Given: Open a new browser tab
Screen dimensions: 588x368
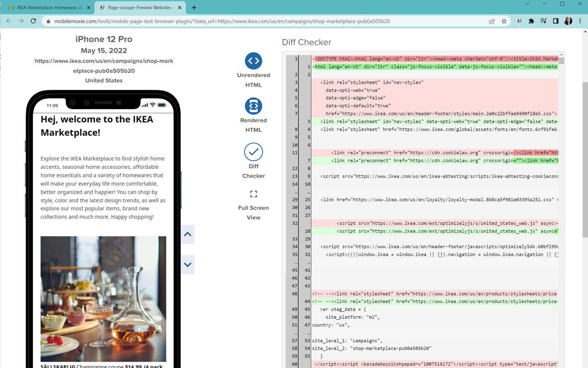Looking at the screenshot, I should tap(193, 7).
